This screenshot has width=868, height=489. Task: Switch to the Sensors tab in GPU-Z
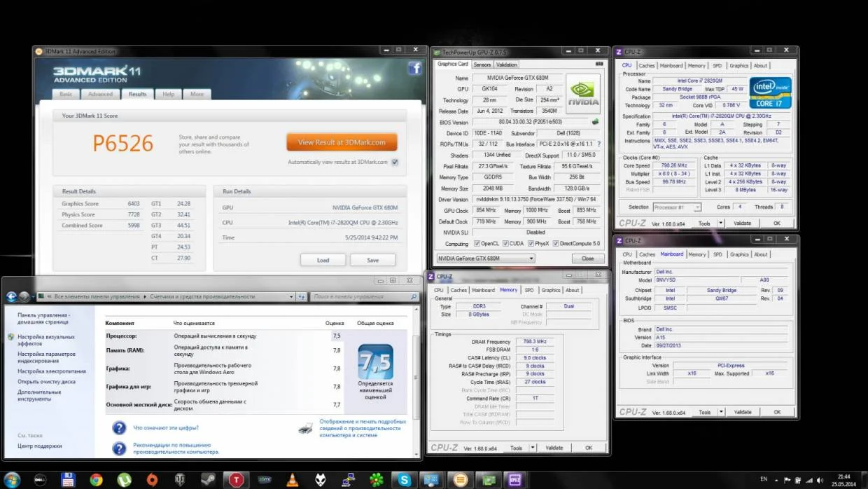[482, 64]
